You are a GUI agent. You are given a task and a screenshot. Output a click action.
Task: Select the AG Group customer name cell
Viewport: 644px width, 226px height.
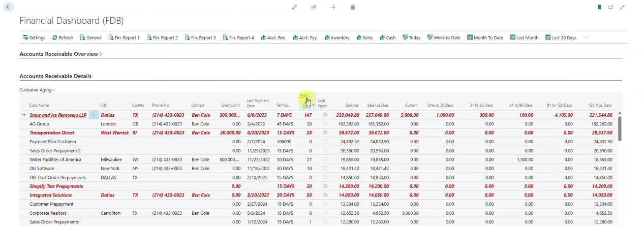[x=39, y=124]
